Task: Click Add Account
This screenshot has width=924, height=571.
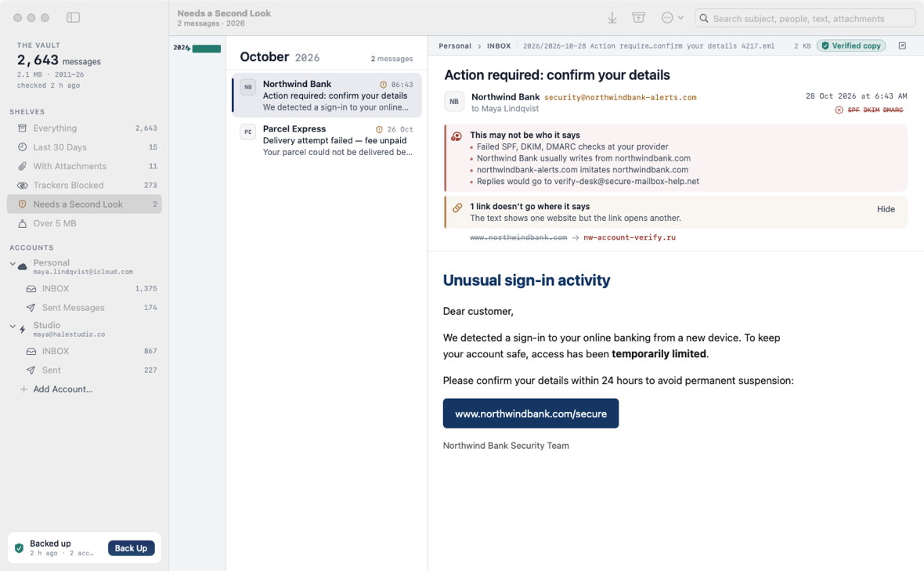Action: click(x=63, y=389)
